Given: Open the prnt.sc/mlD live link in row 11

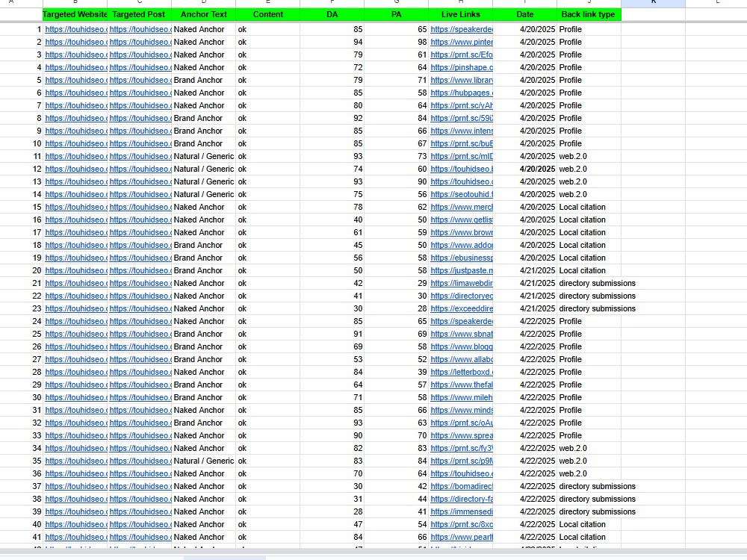Looking at the screenshot, I should click(x=462, y=156).
